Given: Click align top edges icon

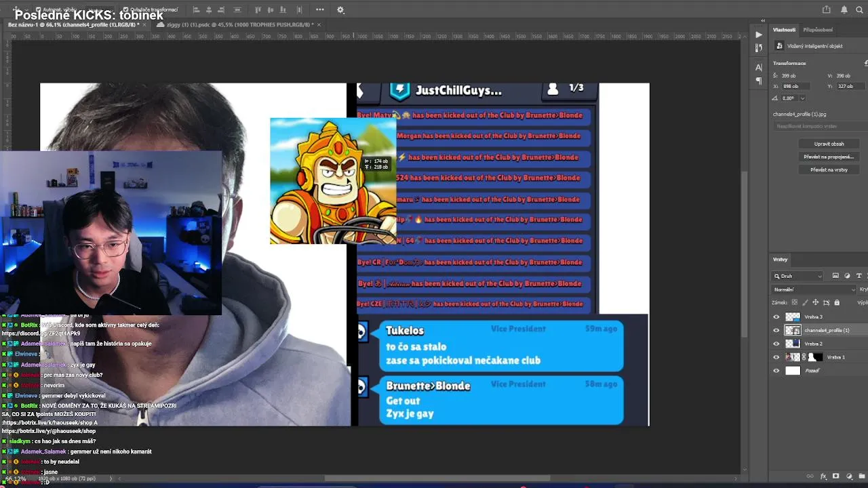Looking at the screenshot, I should tap(258, 9).
